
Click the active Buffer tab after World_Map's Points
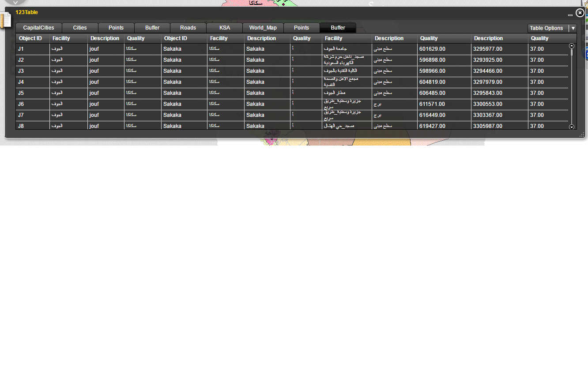(x=338, y=28)
